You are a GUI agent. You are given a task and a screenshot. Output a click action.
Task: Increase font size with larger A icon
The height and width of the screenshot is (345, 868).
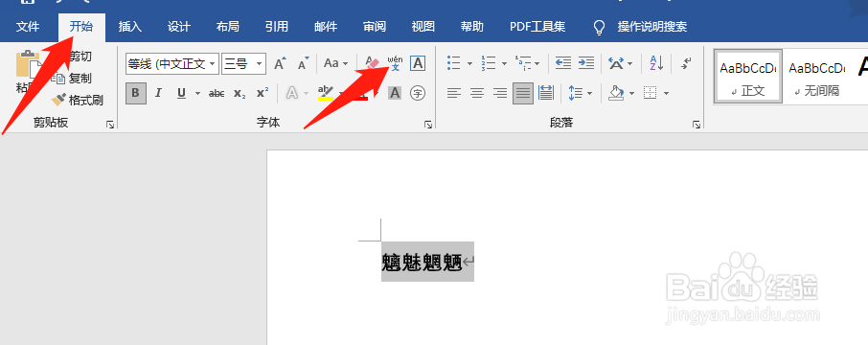click(x=280, y=63)
